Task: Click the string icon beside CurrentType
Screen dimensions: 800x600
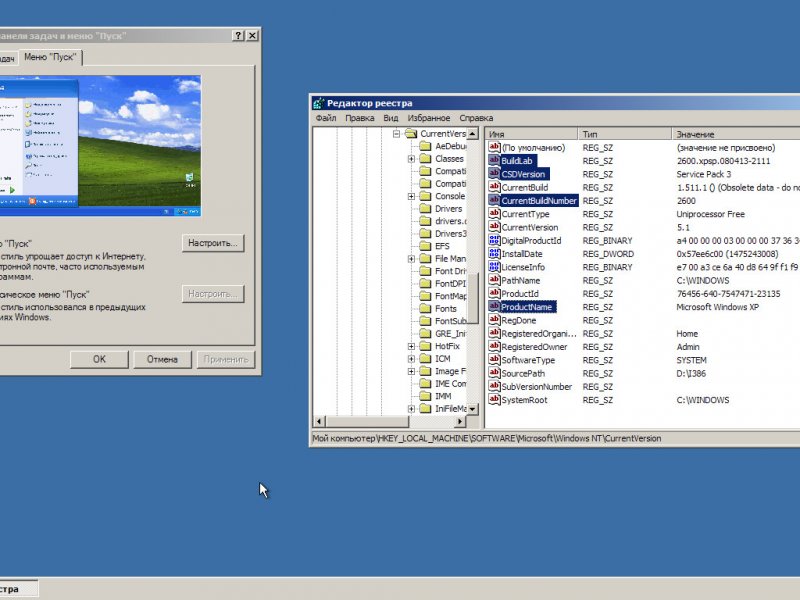Action: 494,213
